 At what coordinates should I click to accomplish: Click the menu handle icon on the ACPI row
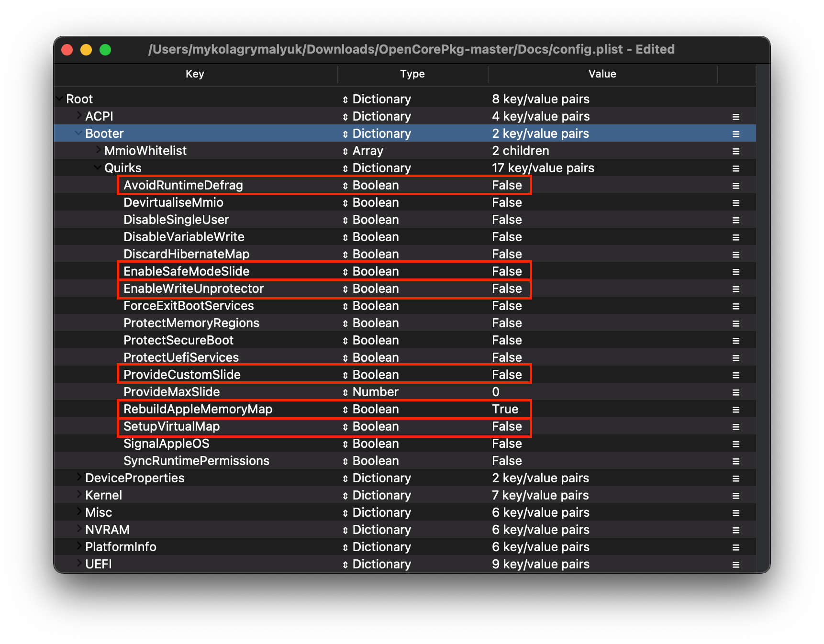click(736, 117)
